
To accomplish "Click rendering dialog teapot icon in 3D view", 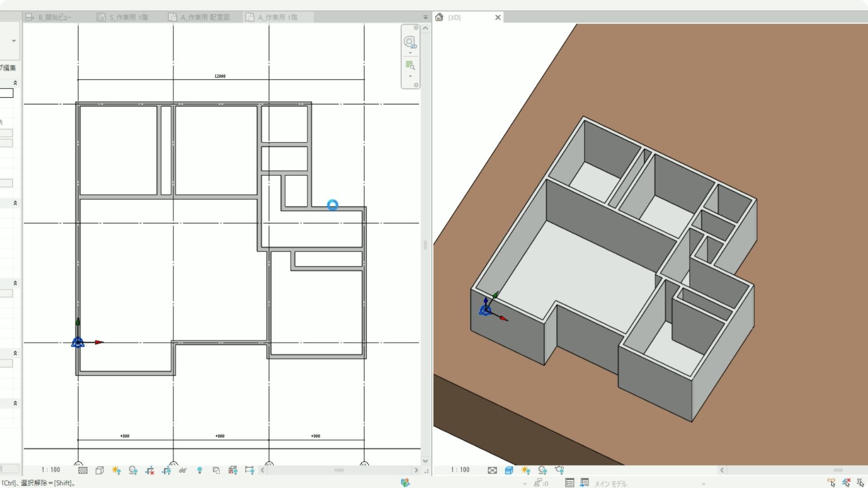I will coord(559,470).
